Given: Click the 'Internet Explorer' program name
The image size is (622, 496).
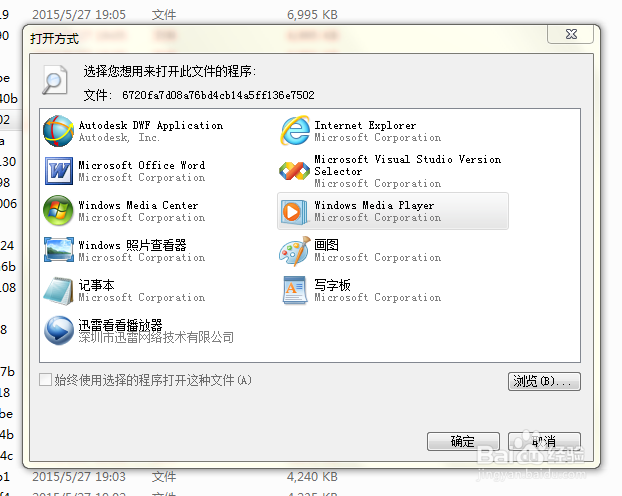Looking at the screenshot, I should click(365, 125).
